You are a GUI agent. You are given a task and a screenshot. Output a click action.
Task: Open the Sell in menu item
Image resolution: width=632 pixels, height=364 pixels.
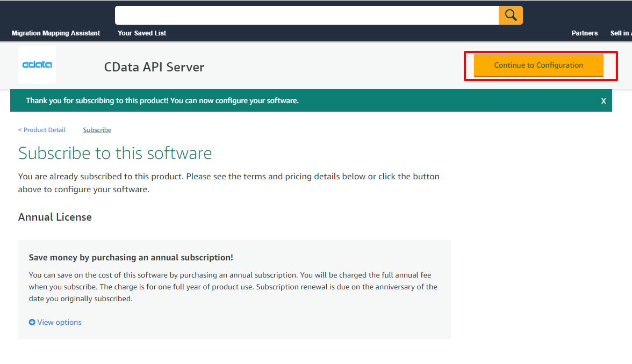[621, 33]
